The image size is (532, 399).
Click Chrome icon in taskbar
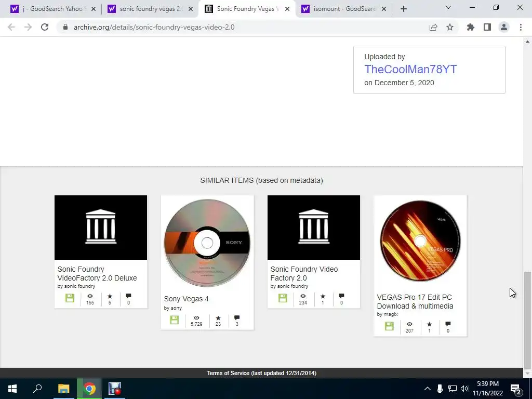[89, 389]
